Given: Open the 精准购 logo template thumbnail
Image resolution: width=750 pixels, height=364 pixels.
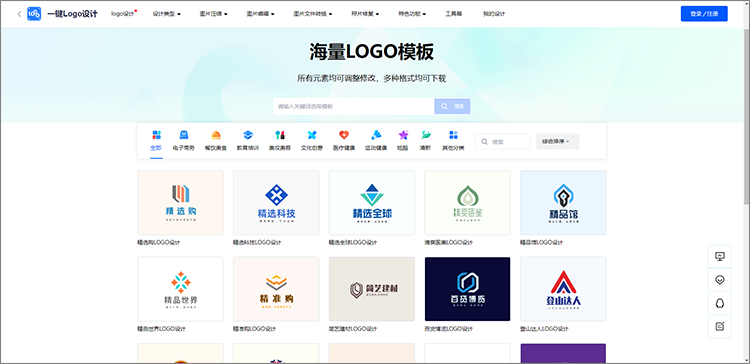Looking at the screenshot, I should pos(276,289).
